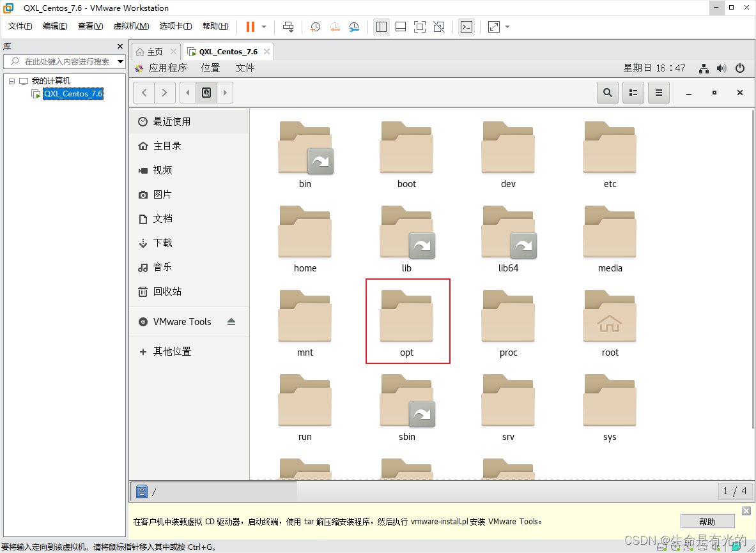The height and width of the screenshot is (553, 756).
Task: Take a snapshot of the virtual machine
Action: point(315,27)
